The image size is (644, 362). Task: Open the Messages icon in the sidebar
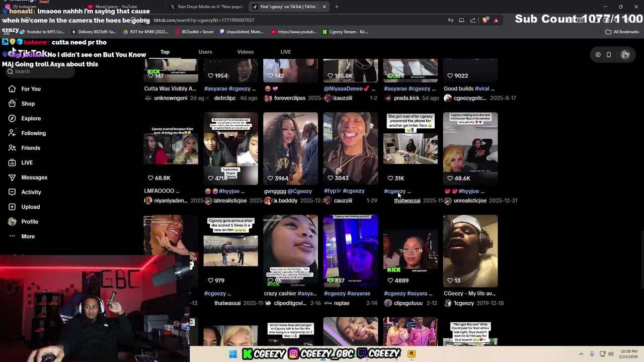point(12,177)
